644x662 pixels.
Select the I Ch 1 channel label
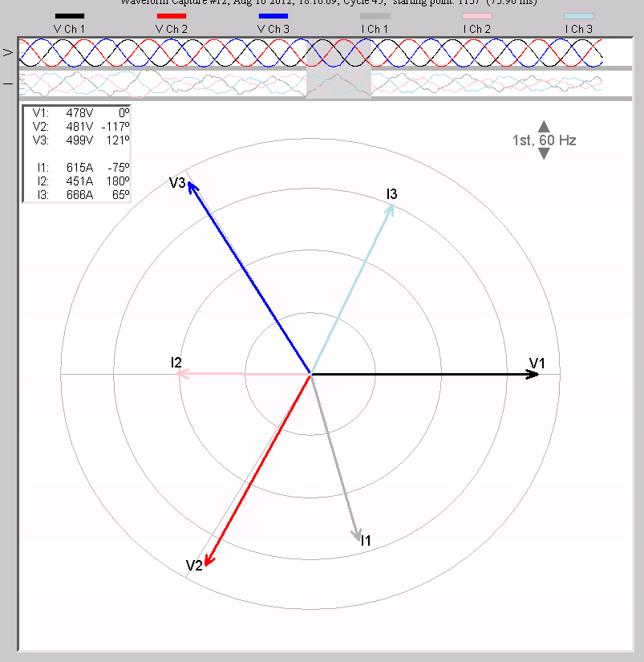click(x=374, y=28)
